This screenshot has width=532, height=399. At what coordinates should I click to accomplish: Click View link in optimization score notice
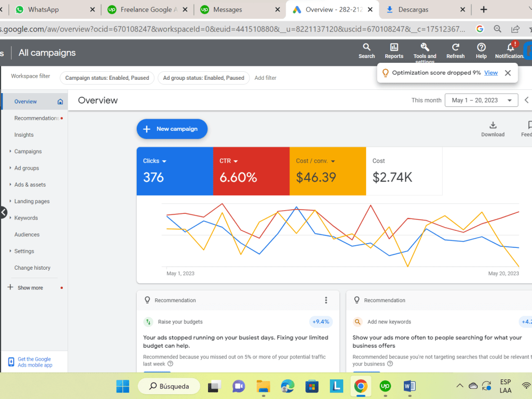(x=491, y=72)
